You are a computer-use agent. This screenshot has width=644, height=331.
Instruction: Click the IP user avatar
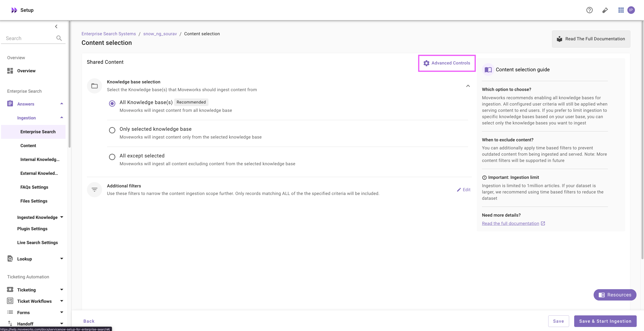[631, 10]
